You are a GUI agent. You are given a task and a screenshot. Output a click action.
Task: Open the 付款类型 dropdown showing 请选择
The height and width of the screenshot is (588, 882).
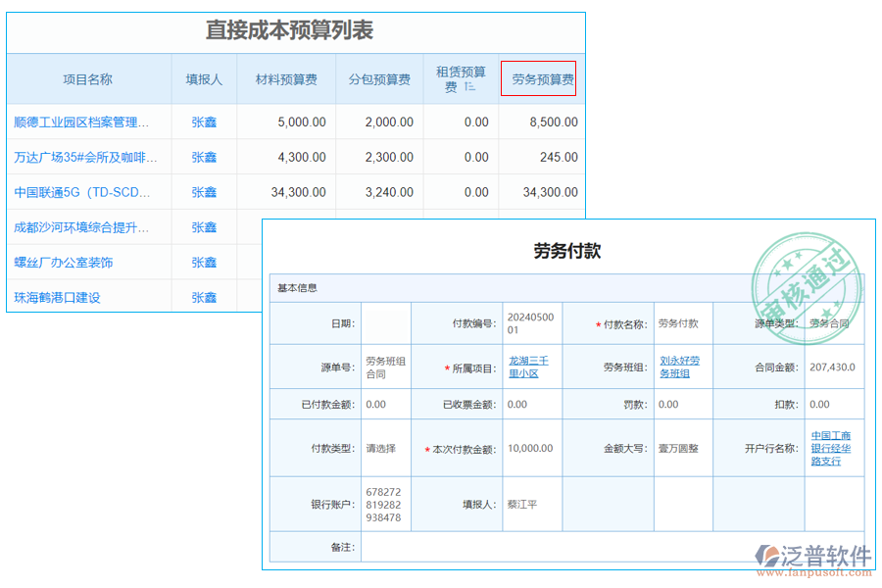(x=383, y=449)
